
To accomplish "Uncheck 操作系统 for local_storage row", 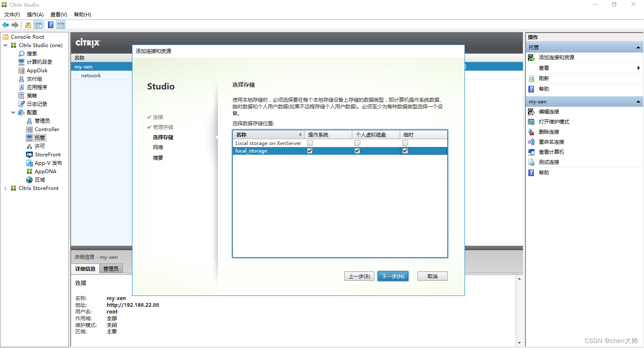I will coord(310,151).
